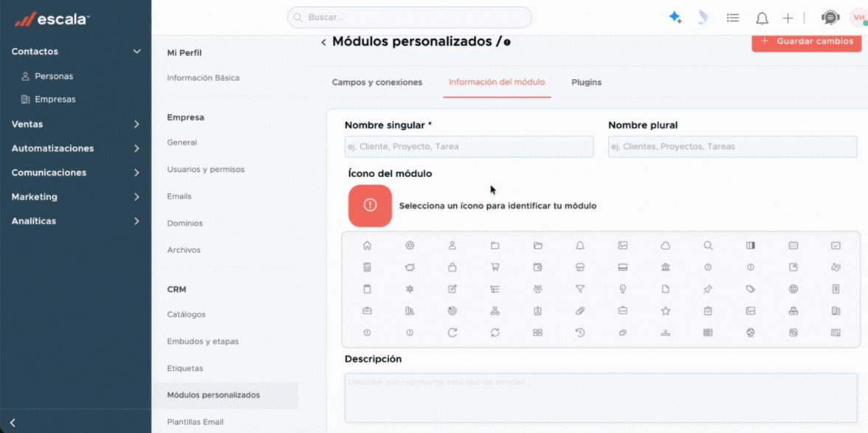
Task: Focus the Nombre singular input field
Action: tap(469, 147)
